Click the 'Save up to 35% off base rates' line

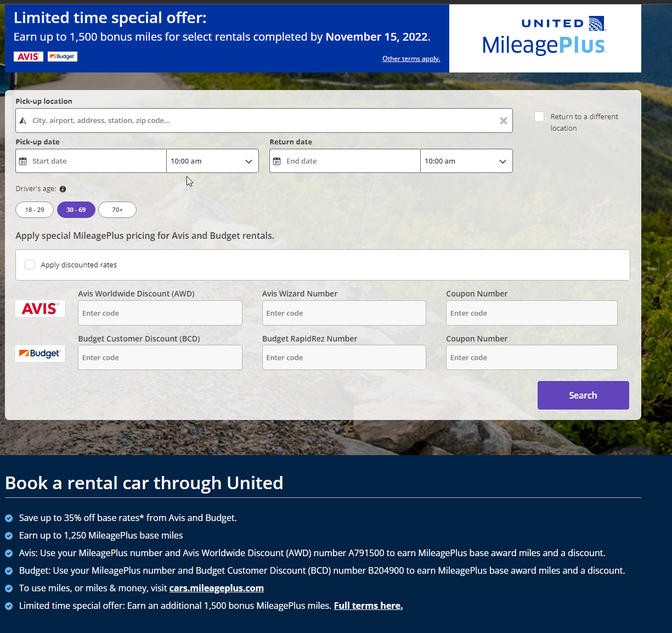(128, 518)
